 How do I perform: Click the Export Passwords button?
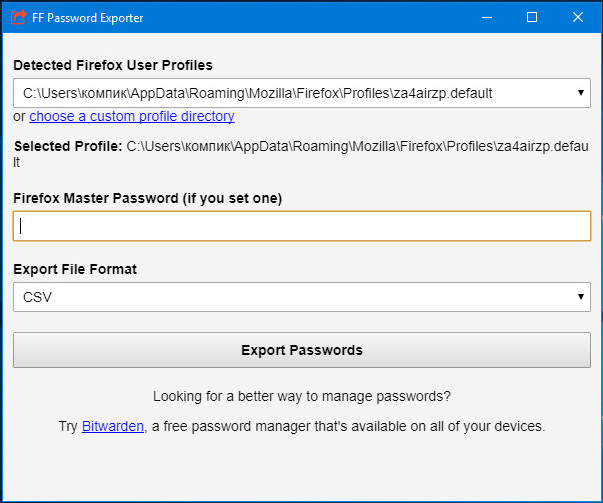click(302, 350)
